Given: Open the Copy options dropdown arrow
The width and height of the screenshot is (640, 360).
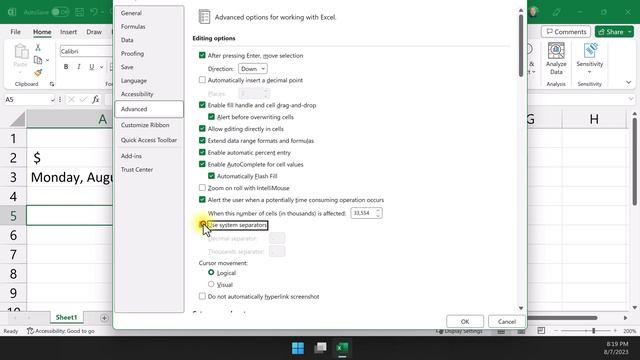Looking at the screenshot, I should tap(47, 60).
